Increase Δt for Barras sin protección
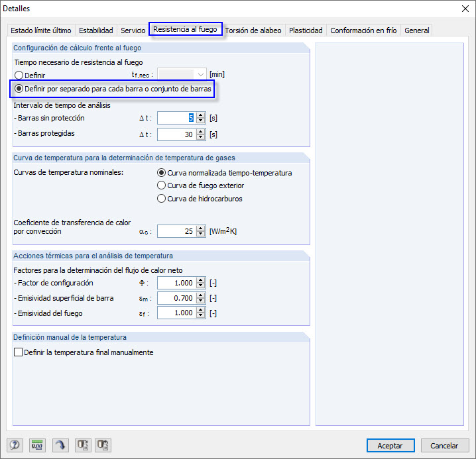 pos(201,115)
